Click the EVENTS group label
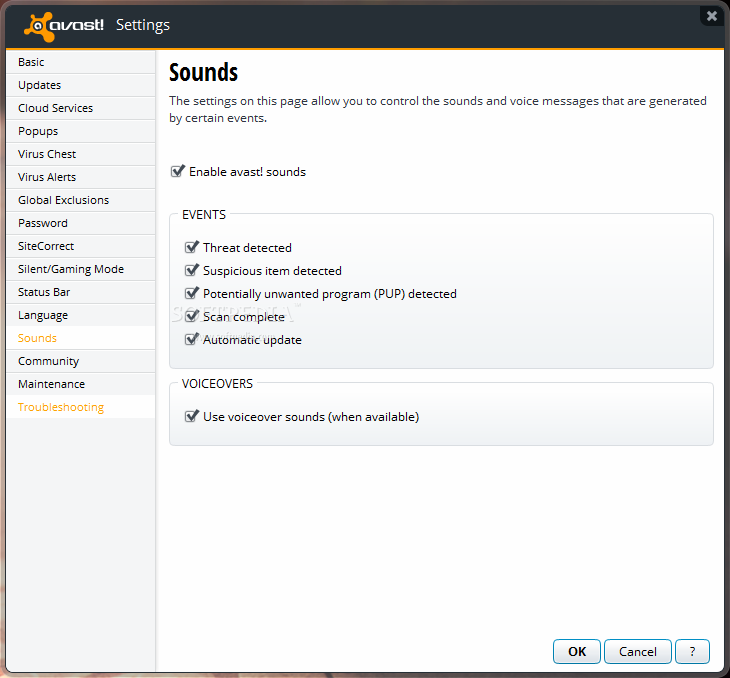This screenshot has height=678, width=730. pyautogui.click(x=204, y=215)
